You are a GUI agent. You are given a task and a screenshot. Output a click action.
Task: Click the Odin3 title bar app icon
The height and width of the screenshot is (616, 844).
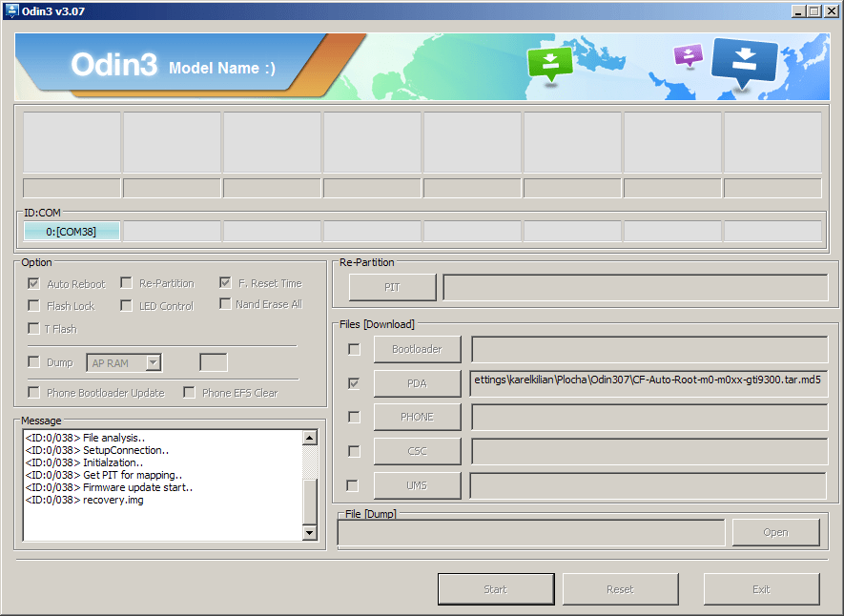coord(11,10)
